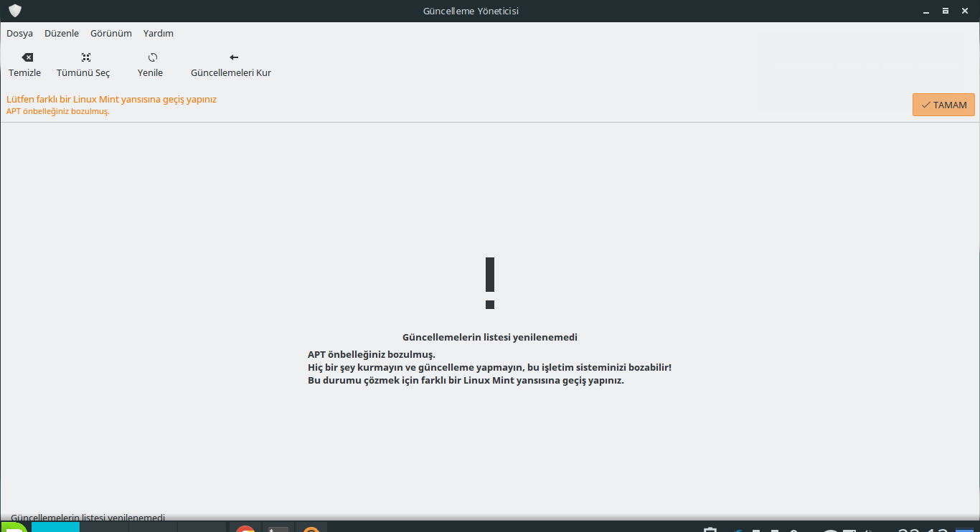This screenshot has height=532, width=980.
Task: Open the shield window menu icon in the title bar
Action: [x=14, y=11]
